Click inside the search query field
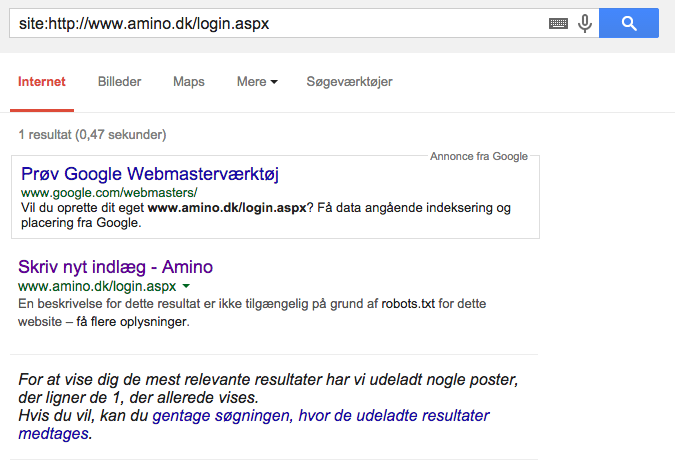Image resolution: width=675 pixels, height=473 pixels. point(270,24)
